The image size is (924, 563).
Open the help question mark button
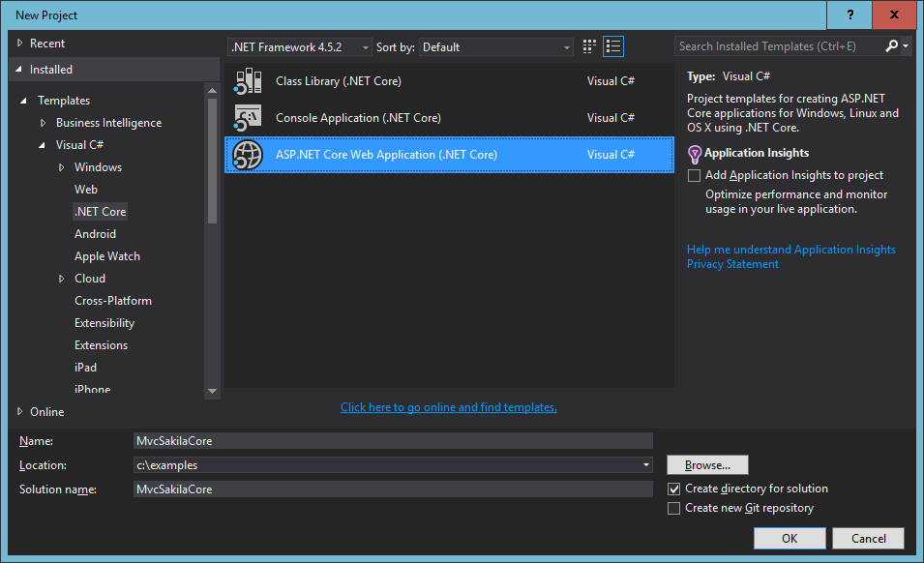849,15
